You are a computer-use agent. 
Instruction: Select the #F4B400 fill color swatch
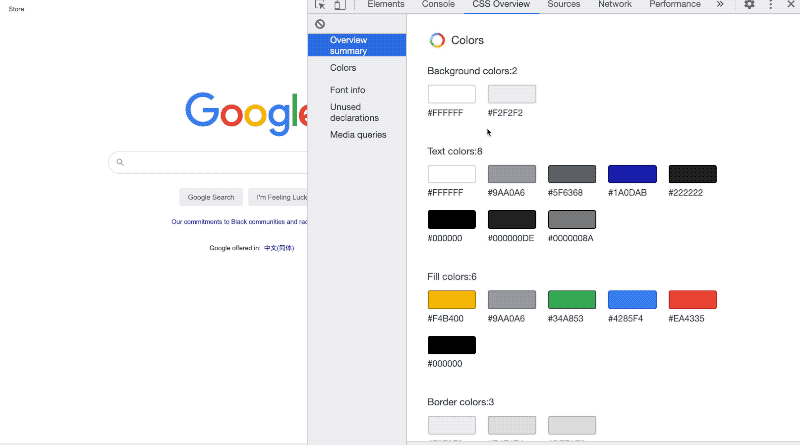click(452, 300)
